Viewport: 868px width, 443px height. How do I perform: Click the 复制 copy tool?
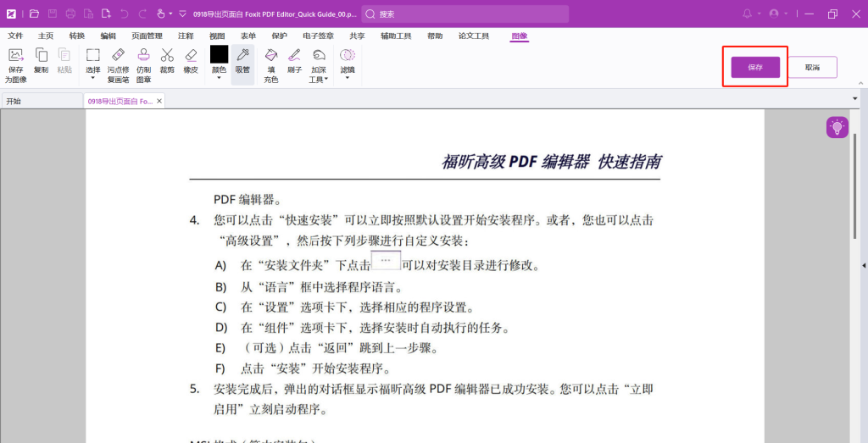click(41, 61)
